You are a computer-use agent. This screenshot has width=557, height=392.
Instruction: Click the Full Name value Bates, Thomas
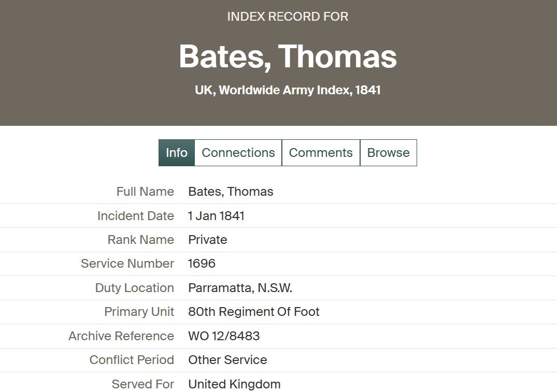(231, 192)
